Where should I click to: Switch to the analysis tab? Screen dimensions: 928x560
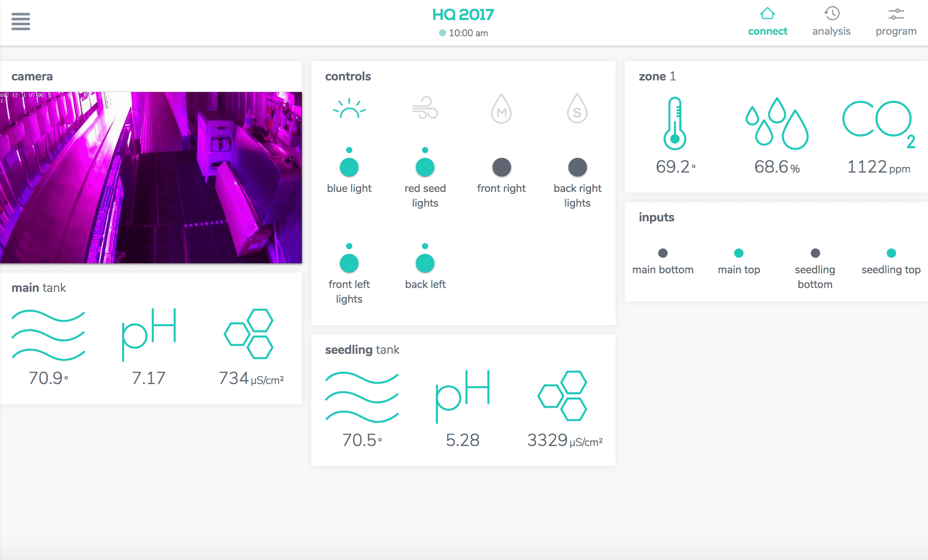[831, 21]
